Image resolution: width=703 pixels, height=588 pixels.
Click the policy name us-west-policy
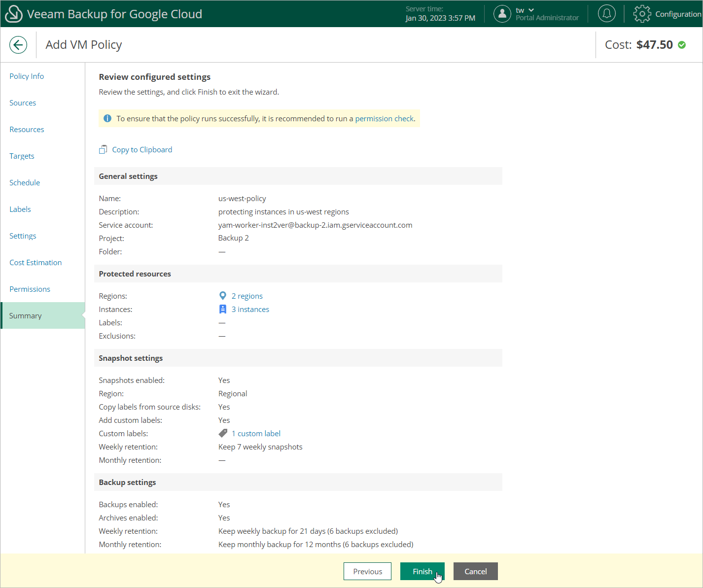coord(242,198)
